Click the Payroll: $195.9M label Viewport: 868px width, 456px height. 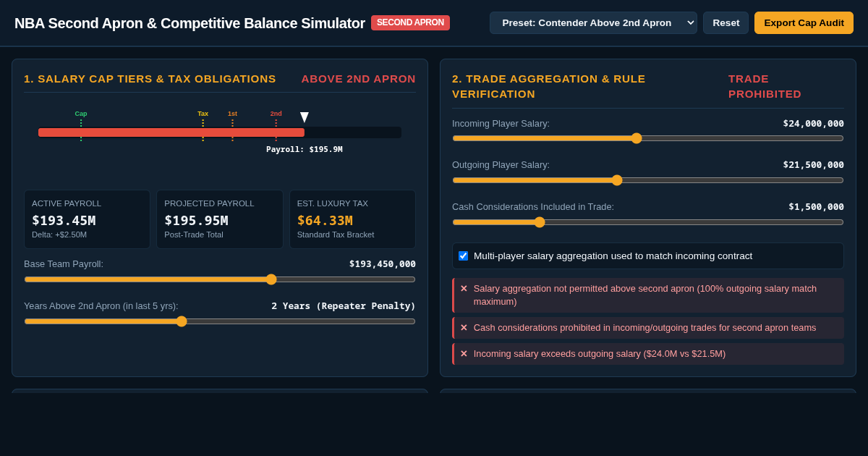[305, 149]
